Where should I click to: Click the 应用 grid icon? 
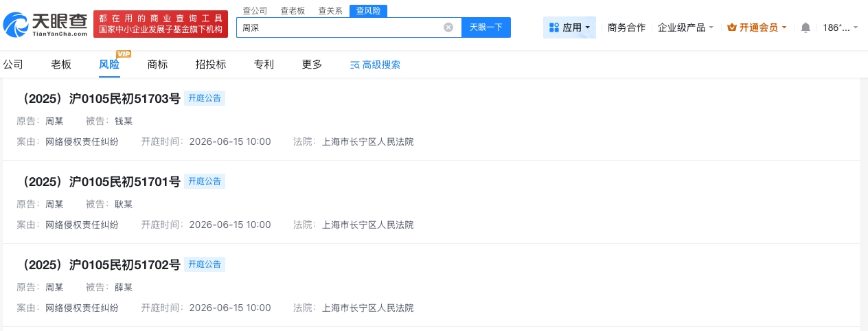coord(554,27)
